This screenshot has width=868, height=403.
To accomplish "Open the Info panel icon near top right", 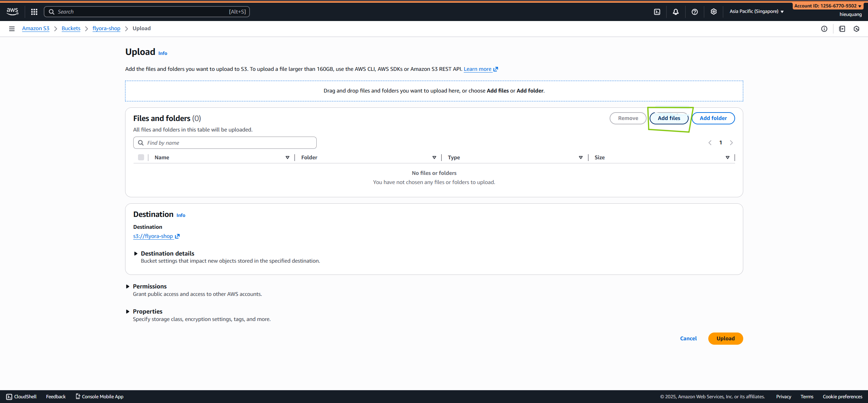I will point(825,28).
